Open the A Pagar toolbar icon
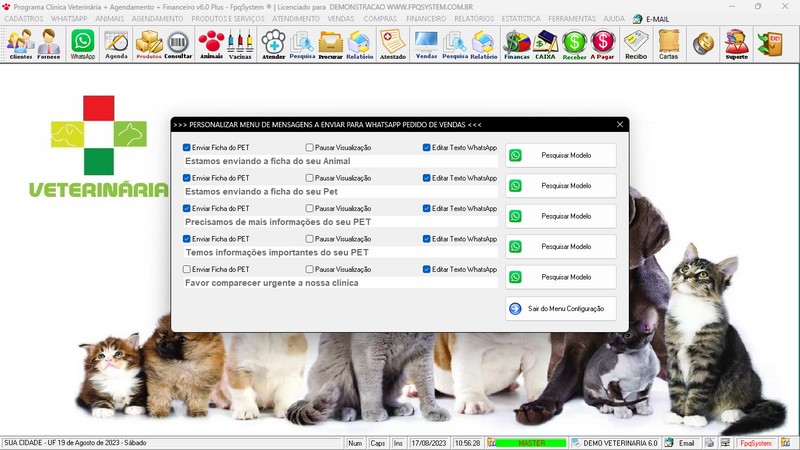 pos(603,43)
